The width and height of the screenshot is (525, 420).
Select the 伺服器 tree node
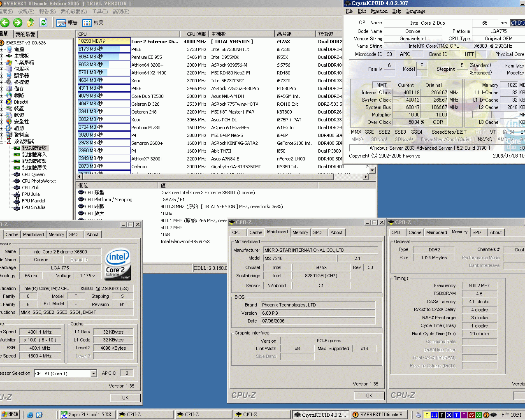click(x=21, y=69)
